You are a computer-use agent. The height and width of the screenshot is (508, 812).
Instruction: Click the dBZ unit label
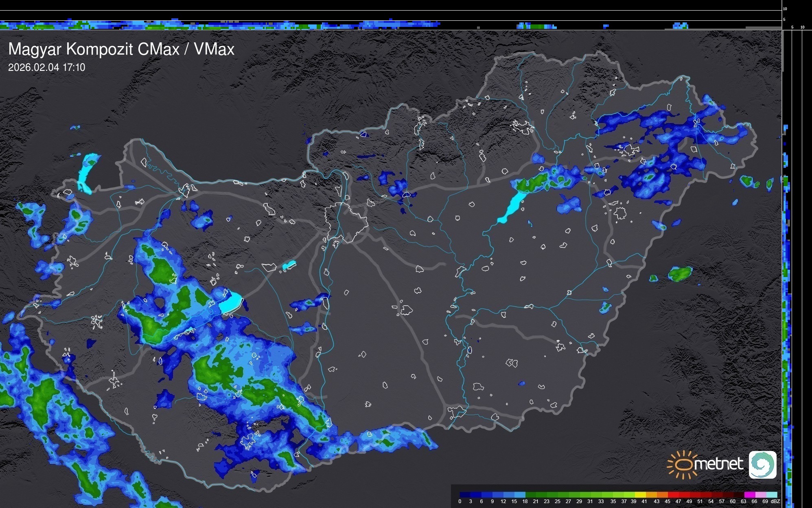[775, 501]
